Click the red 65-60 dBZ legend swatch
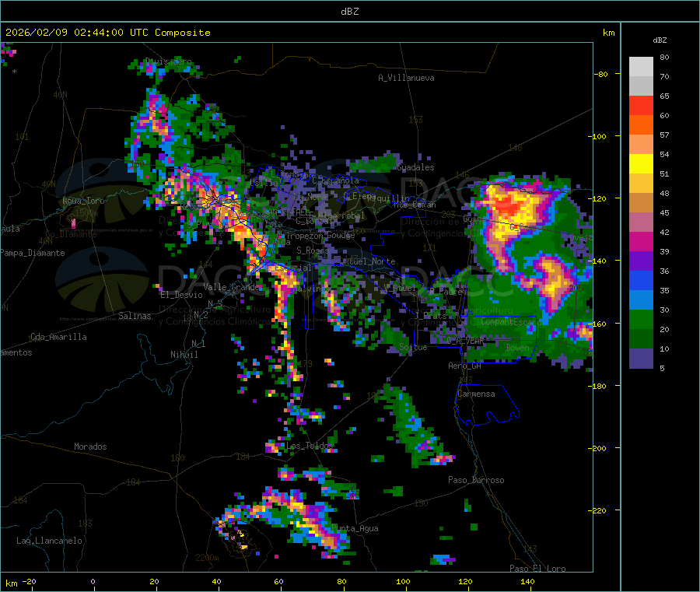700x592 pixels. 641,105
